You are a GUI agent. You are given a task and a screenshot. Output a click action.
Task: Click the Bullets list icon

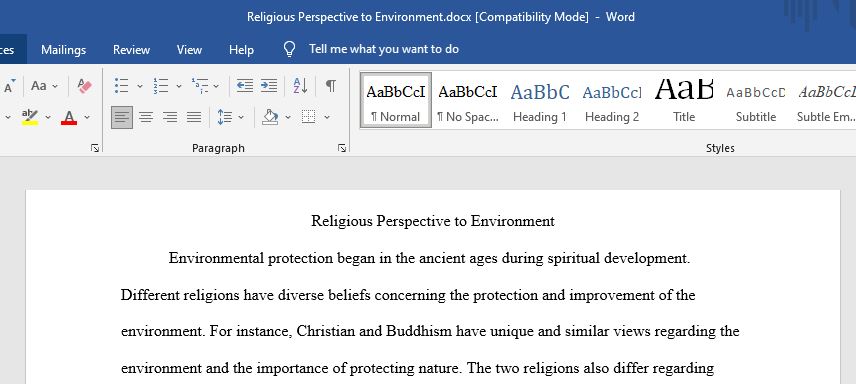[122, 86]
